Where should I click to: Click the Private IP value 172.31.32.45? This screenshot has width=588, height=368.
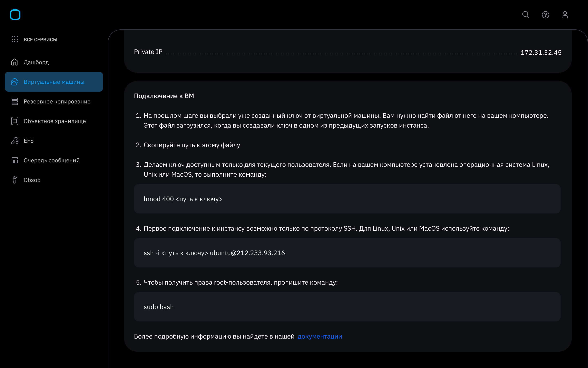[541, 52]
